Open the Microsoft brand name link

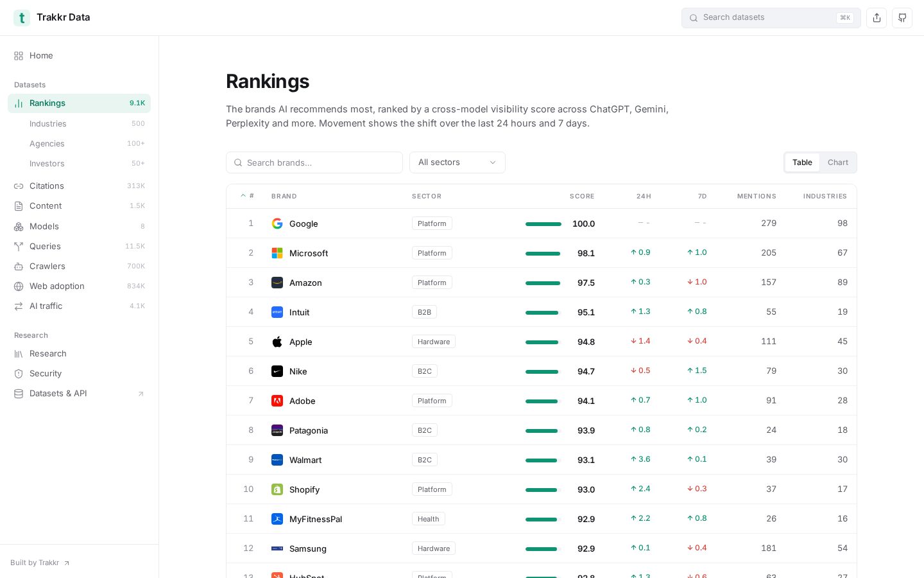(x=309, y=253)
